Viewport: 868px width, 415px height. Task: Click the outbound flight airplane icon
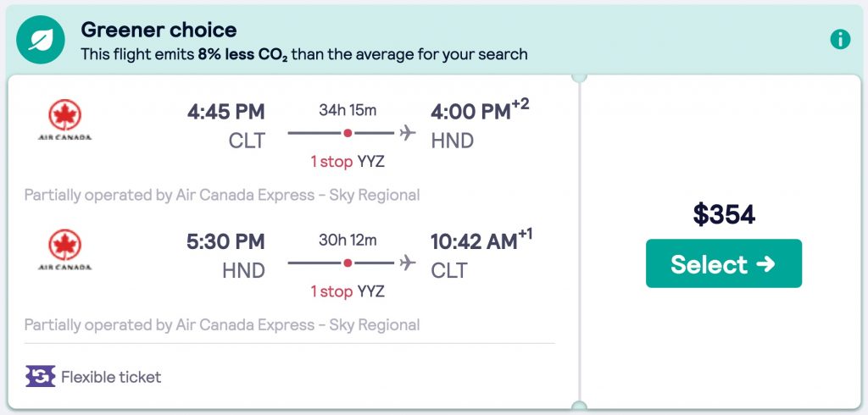pos(409,133)
